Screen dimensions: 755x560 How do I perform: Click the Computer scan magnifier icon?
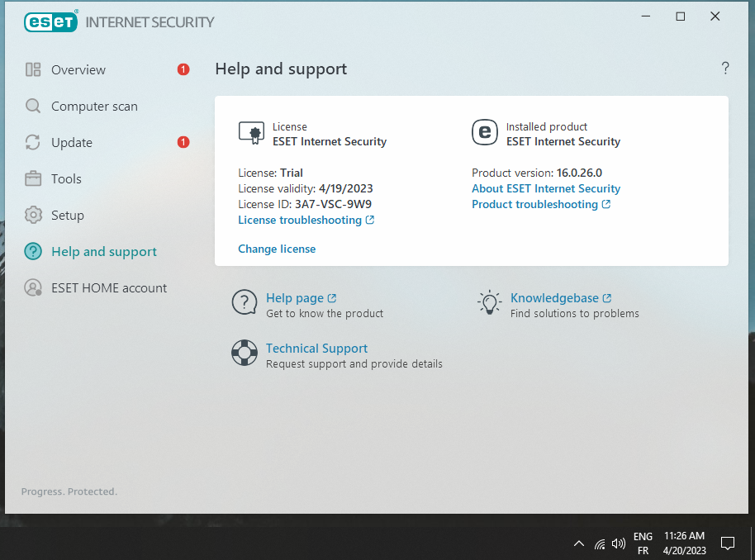pyautogui.click(x=33, y=106)
